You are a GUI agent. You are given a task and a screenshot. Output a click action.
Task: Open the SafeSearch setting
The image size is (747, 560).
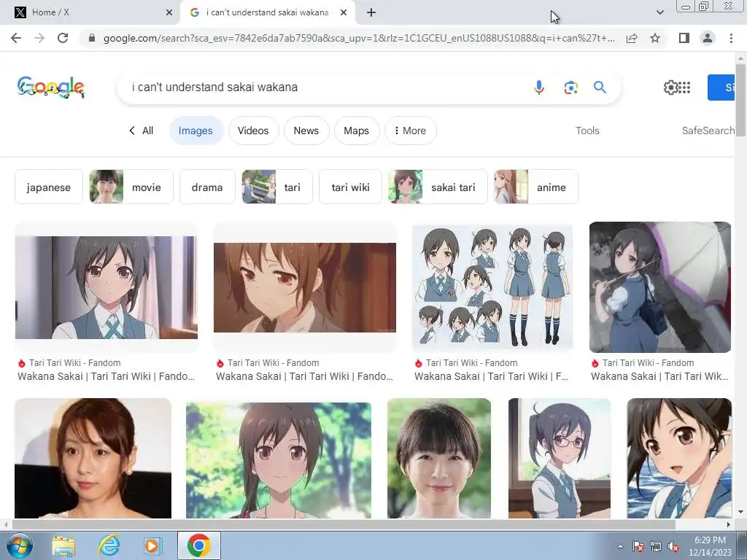(x=708, y=131)
